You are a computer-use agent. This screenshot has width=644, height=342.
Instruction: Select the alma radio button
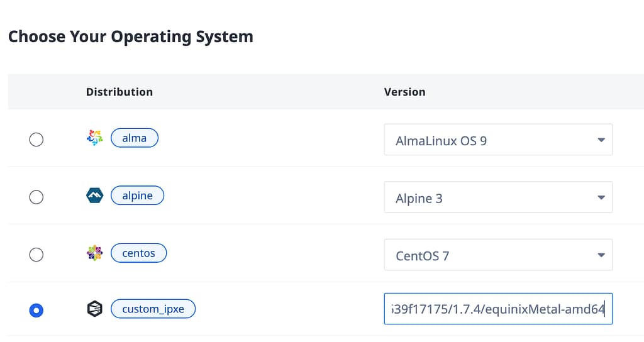(36, 140)
